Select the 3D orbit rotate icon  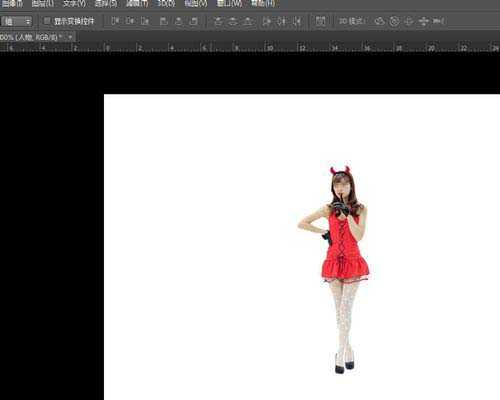click(379, 21)
